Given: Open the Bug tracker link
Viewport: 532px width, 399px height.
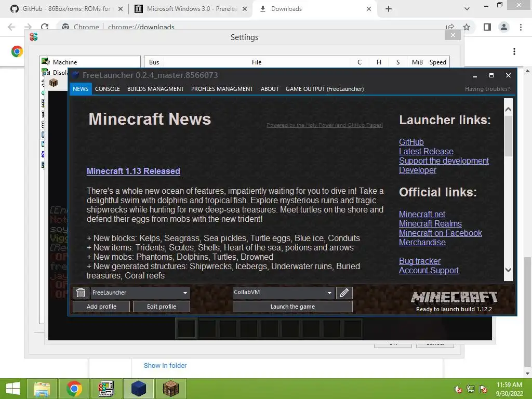Looking at the screenshot, I should (x=420, y=261).
